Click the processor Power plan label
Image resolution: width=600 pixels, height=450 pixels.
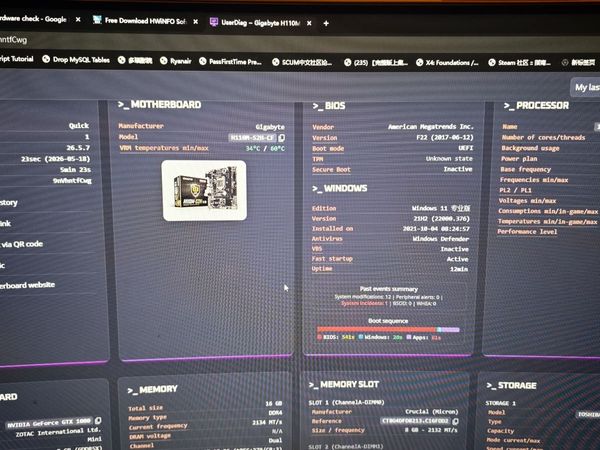point(519,159)
